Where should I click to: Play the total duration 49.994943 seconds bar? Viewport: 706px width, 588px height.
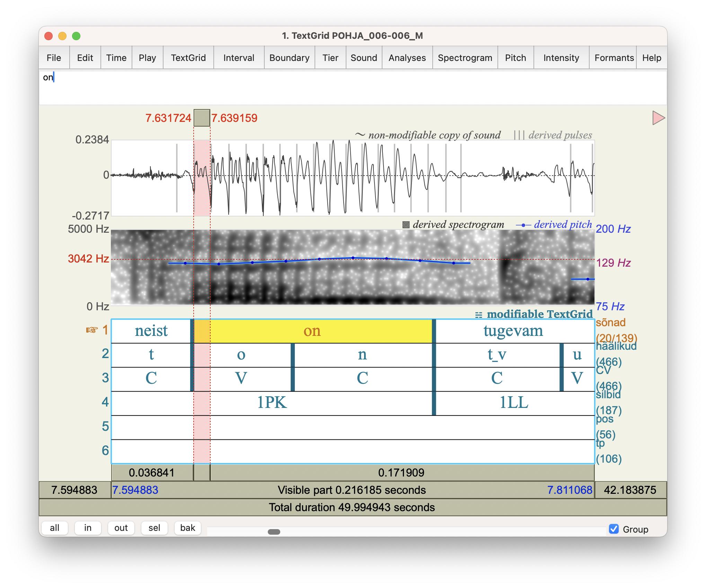(353, 507)
